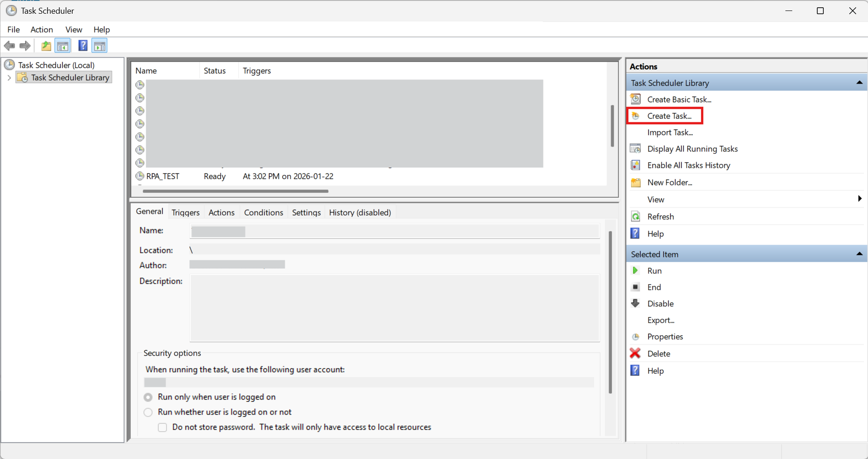Click the Enable All Tasks History icon
Screen dimensions: 868x459
coord(635,165)
